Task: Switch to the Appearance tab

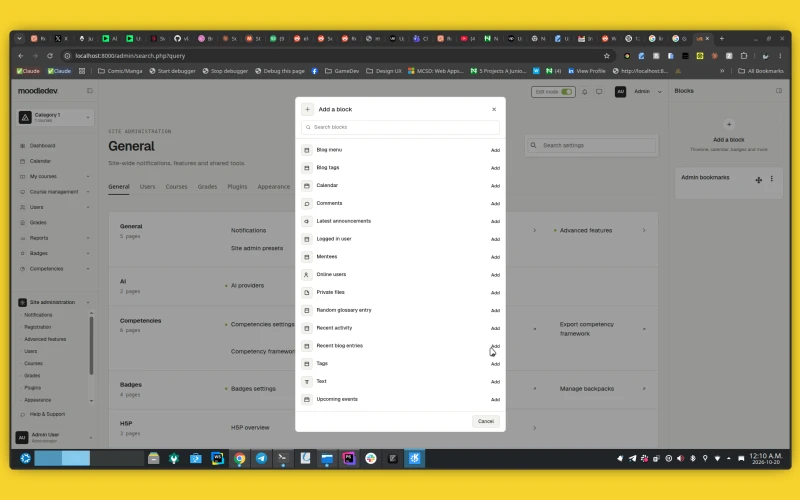Action: [273, 187]
